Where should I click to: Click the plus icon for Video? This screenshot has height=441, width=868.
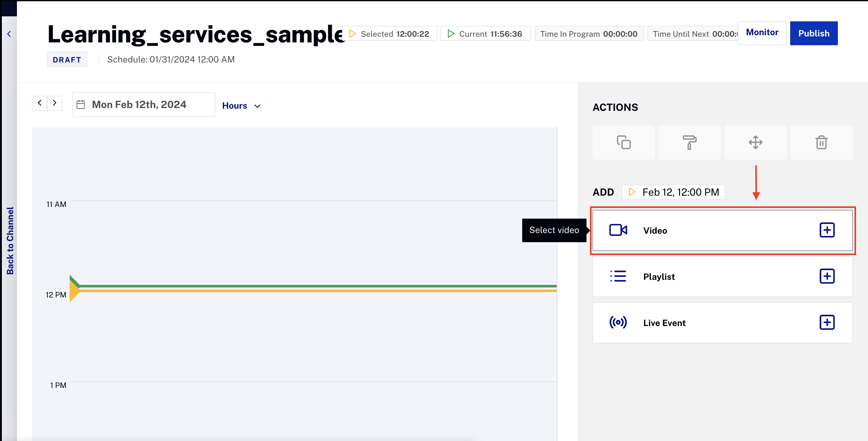coord(827,230)
